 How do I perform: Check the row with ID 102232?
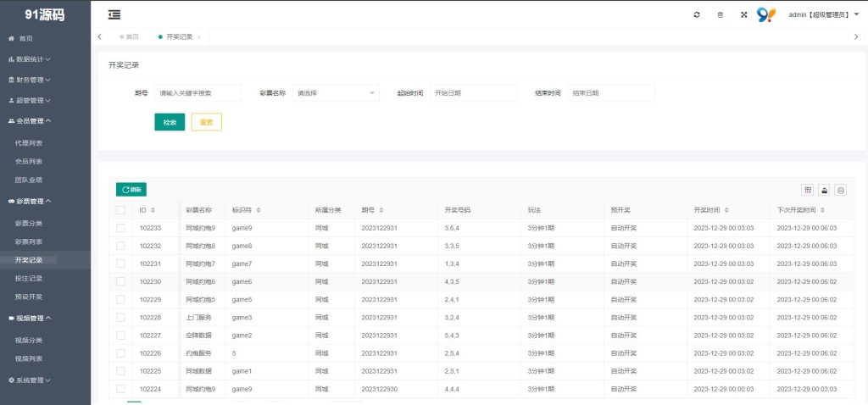tap(120, 246)
